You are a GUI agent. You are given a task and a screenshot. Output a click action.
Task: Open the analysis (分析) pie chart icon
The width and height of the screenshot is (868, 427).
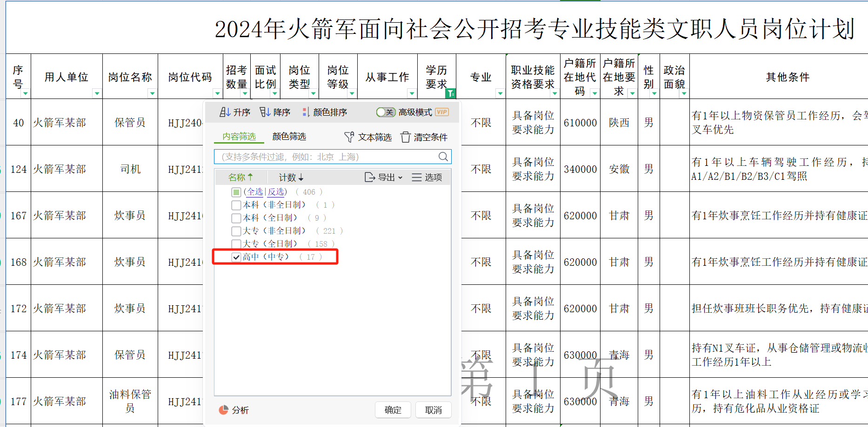(x=224, y=410)
